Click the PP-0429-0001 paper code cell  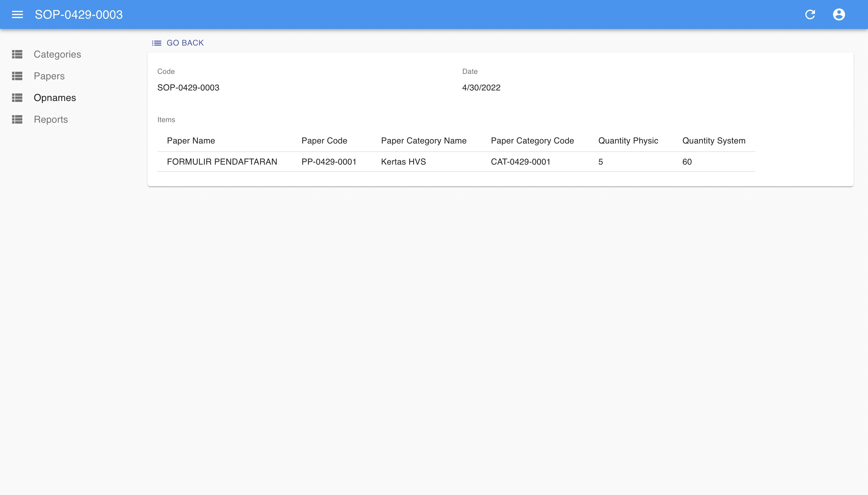tap(329, 162)
